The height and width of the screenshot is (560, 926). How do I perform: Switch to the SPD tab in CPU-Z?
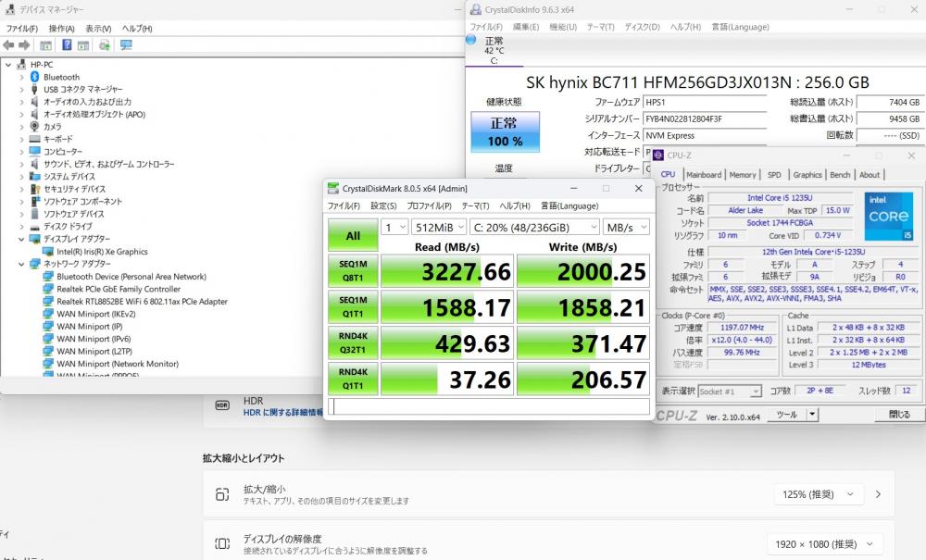pyautogui.click(x=773, y=175)
